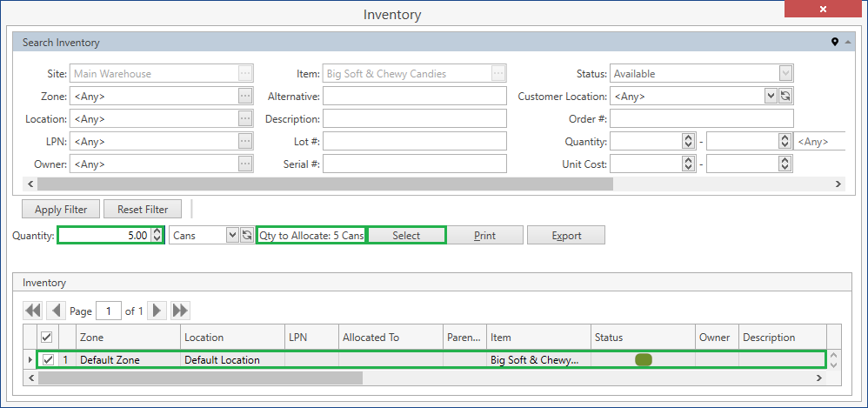Click the Select button
Viewport: 868px width, 408px height.
click(x=406, y=235)
